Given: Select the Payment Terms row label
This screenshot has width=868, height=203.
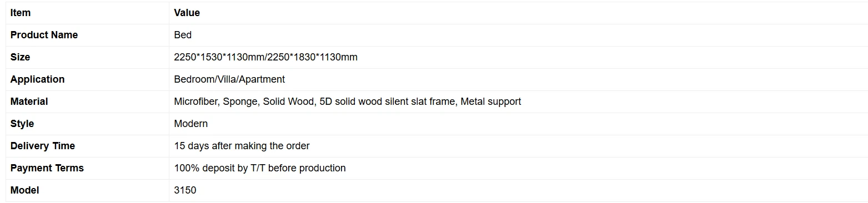Looking at the screenshot, I should click(87, 168).
